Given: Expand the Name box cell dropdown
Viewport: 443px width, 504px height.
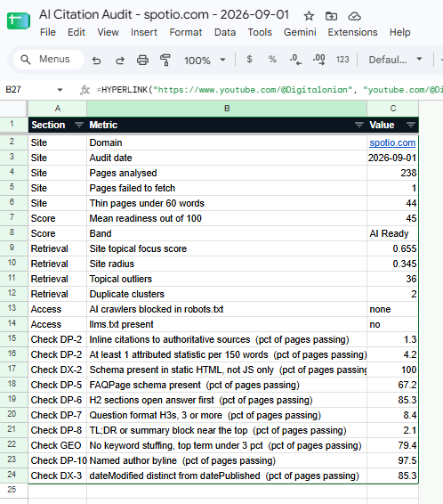Looking at the screenshot, I should click(60, 90).
